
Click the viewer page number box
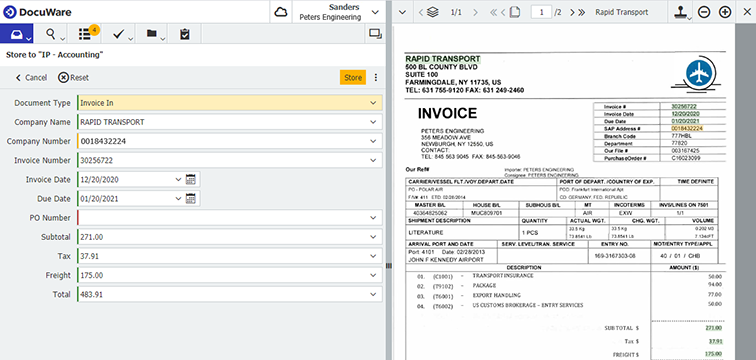pos(541,13)
